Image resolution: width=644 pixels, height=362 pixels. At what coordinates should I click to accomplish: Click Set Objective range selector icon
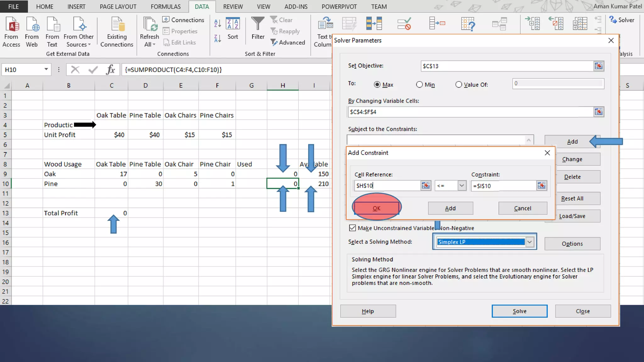(599, 66)
